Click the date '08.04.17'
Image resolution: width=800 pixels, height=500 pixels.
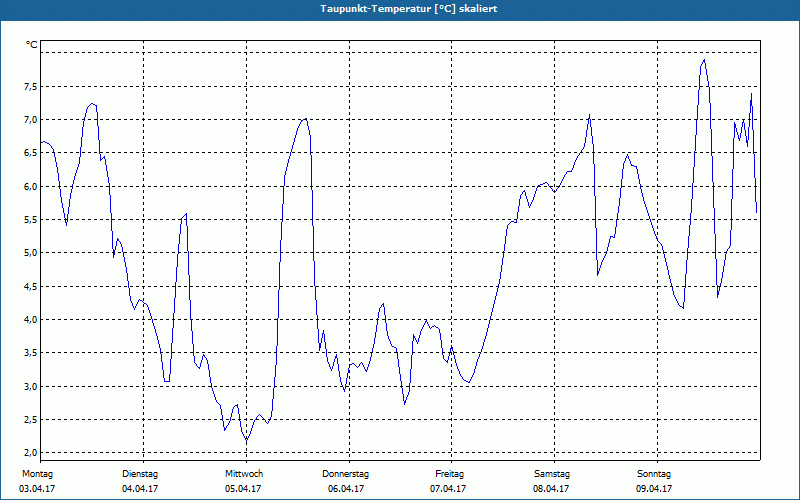click(x=551, y=489)
